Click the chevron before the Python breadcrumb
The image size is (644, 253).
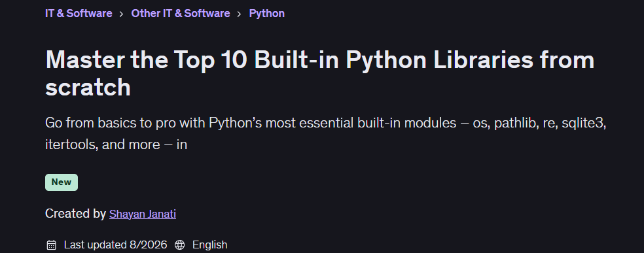pos(240,14)
